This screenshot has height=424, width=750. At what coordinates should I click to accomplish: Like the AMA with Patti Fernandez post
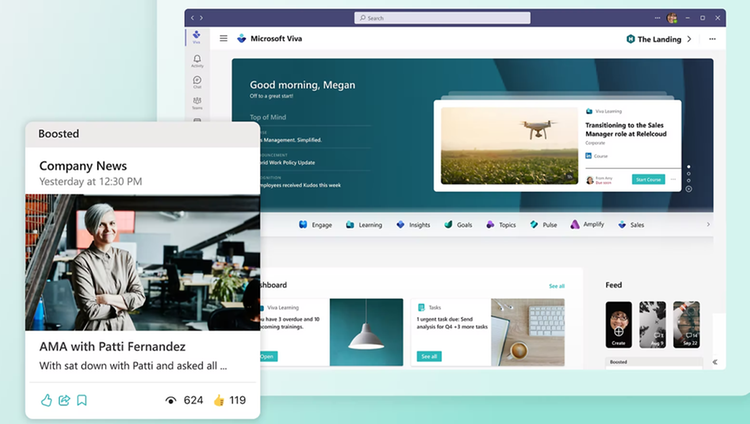(46, 400)
